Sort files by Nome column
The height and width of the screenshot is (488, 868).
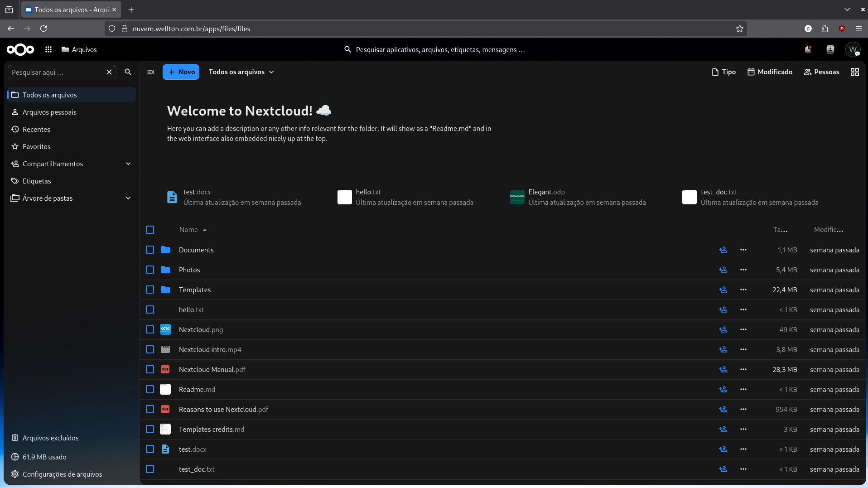[193, 230]
